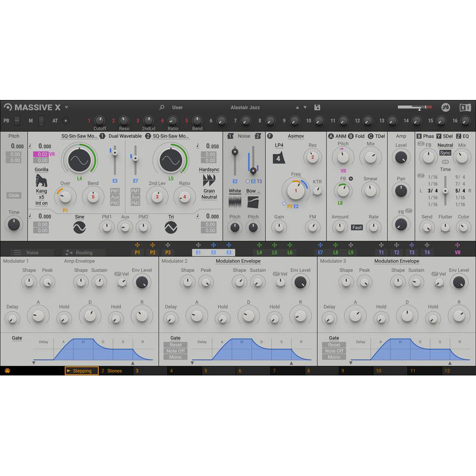Click the Y badge beside SDel
The height and width of the screenshot is (476, 476).
(x=439, y=136)
